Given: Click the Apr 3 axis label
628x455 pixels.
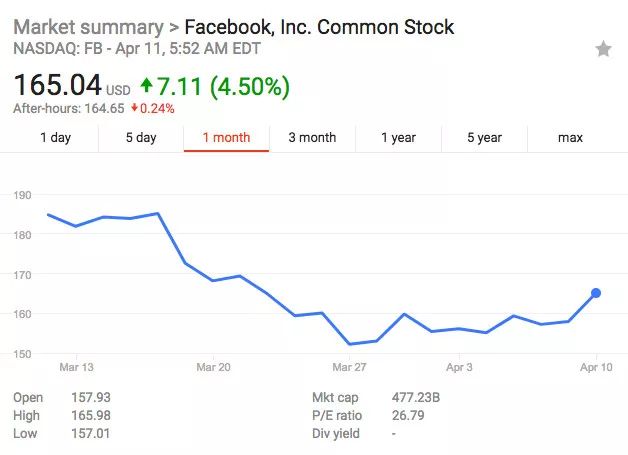Looking at the screenshot, I should pyautogui.click(x=460, y=368).
